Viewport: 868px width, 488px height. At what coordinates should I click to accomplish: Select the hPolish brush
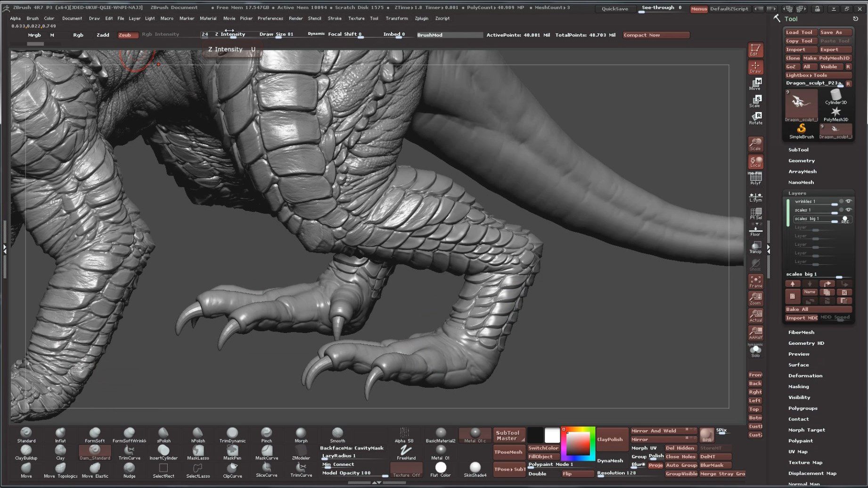click(198, 435)
